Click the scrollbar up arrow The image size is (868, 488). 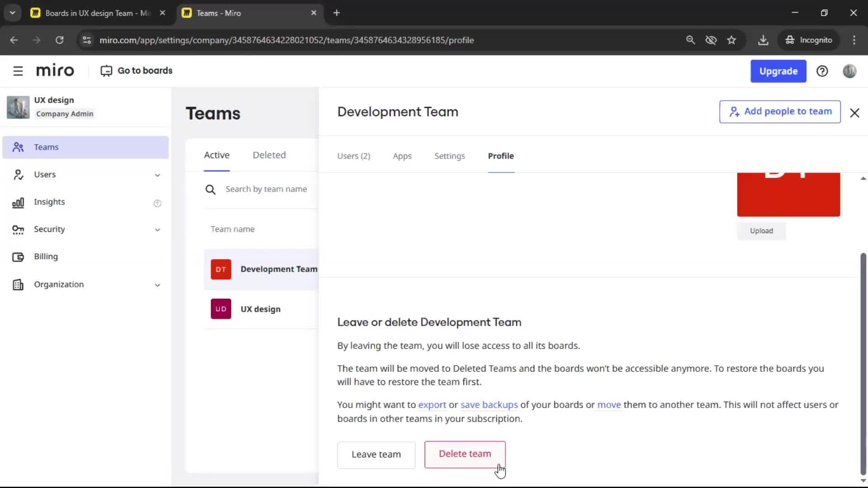pyautogui.click(x=863, y=178)
